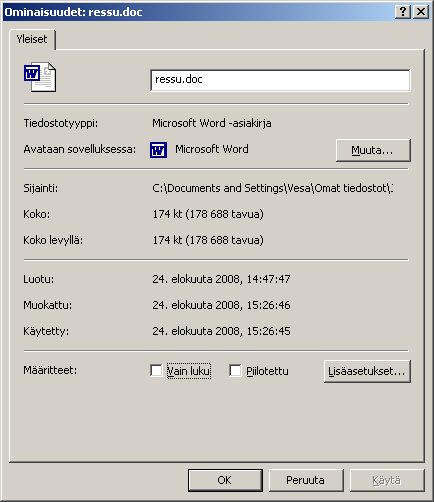Click the Käytetty time value '15:26:45'
Screen dimensions: 434x502
pos(268,331)
